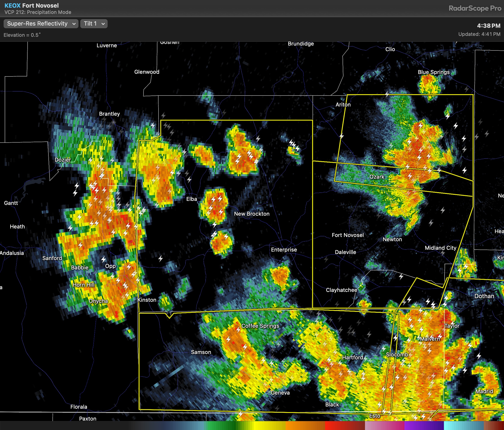This screenshot has height=430, width=504.
Task: Click the Kinston city label
Action: click(147, 300)
